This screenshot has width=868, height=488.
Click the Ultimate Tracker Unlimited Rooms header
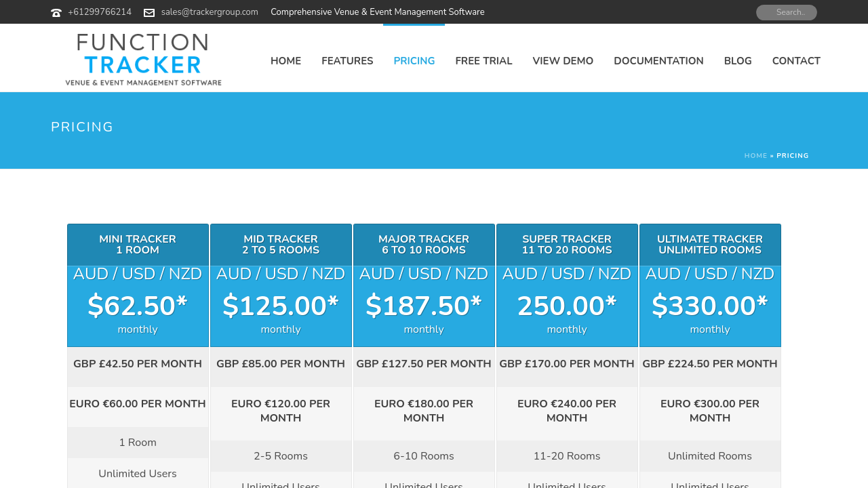point(710,245)
